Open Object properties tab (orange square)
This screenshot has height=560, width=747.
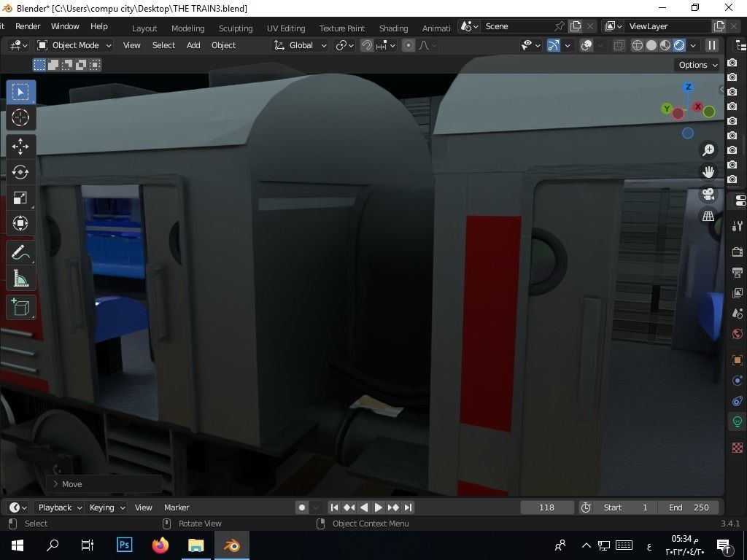(x=738, y=360)
